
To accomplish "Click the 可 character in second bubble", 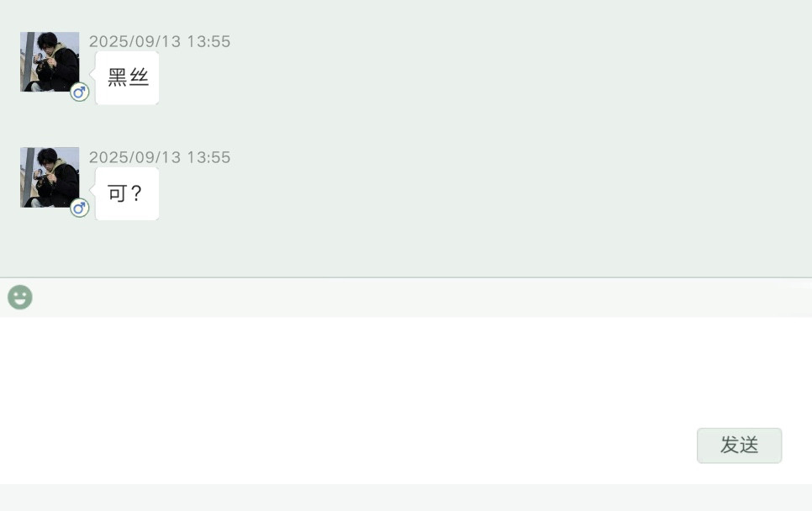I will tap(117, 193).
